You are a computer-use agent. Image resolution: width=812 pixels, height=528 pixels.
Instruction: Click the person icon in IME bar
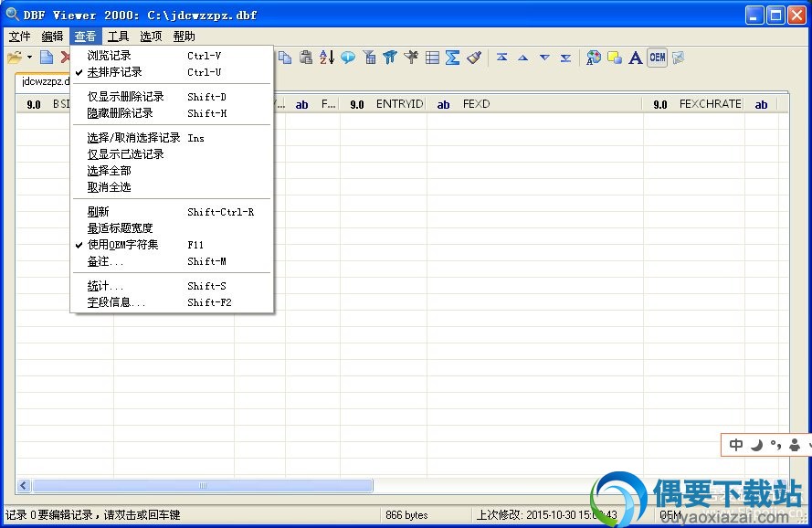[795, 445]
